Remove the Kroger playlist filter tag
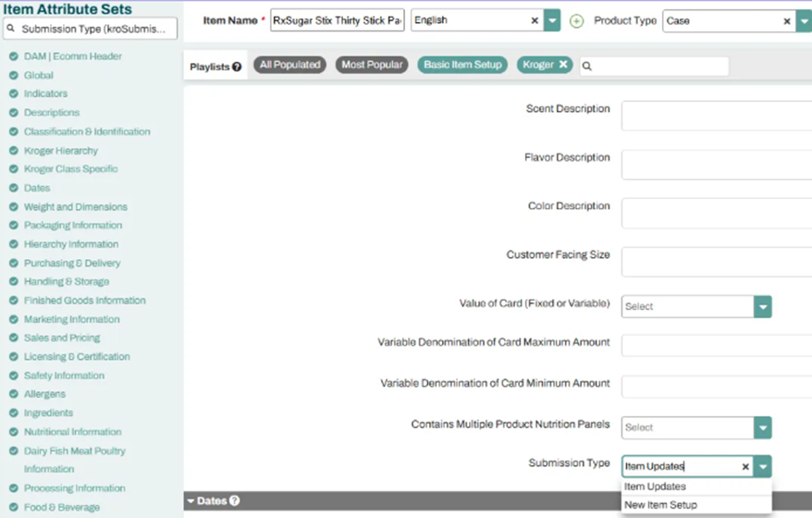Image resolution: width=812 pixels, height=518 pixels. [562, 65]
